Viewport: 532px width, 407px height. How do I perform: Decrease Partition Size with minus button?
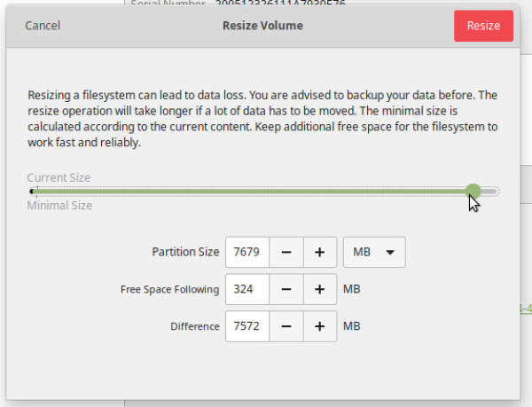(286, 253)
